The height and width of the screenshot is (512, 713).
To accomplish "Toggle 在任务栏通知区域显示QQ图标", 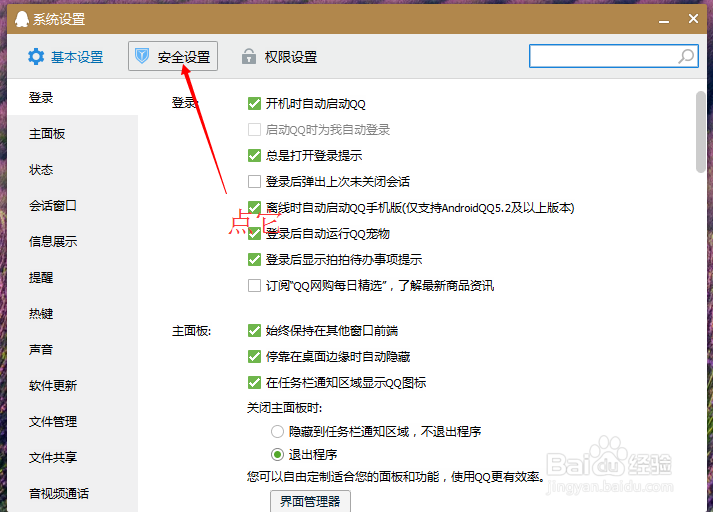I will (x=254, y=382).
